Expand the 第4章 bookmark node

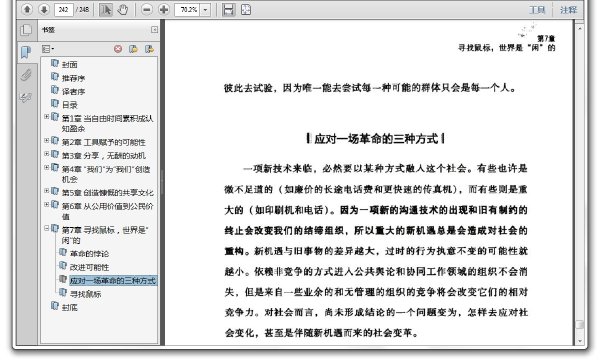pos(46,167)
